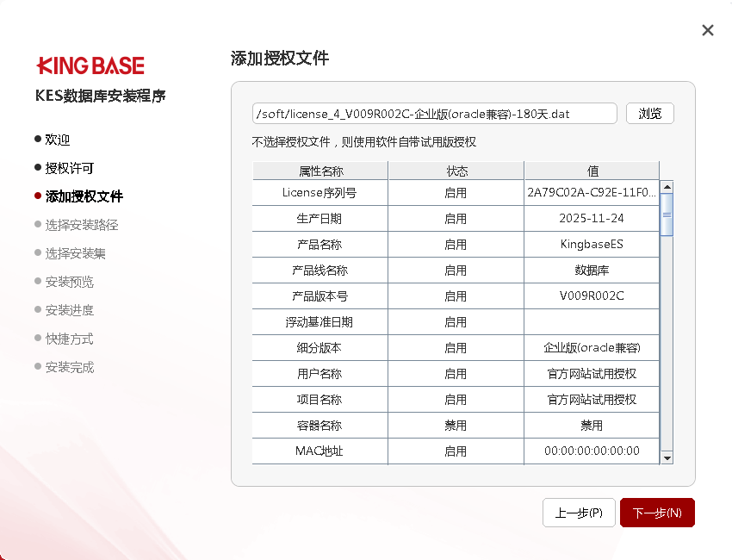Click the 容器名称 禁用 status cell

[x=456, y=426]
